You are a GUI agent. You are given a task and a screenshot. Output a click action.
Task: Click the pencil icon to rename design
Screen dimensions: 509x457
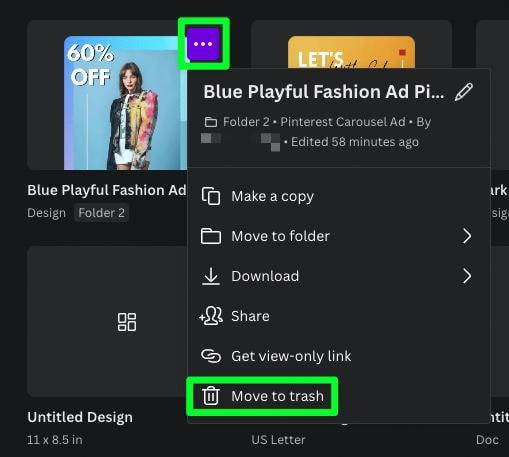click(x=464, y=92)
